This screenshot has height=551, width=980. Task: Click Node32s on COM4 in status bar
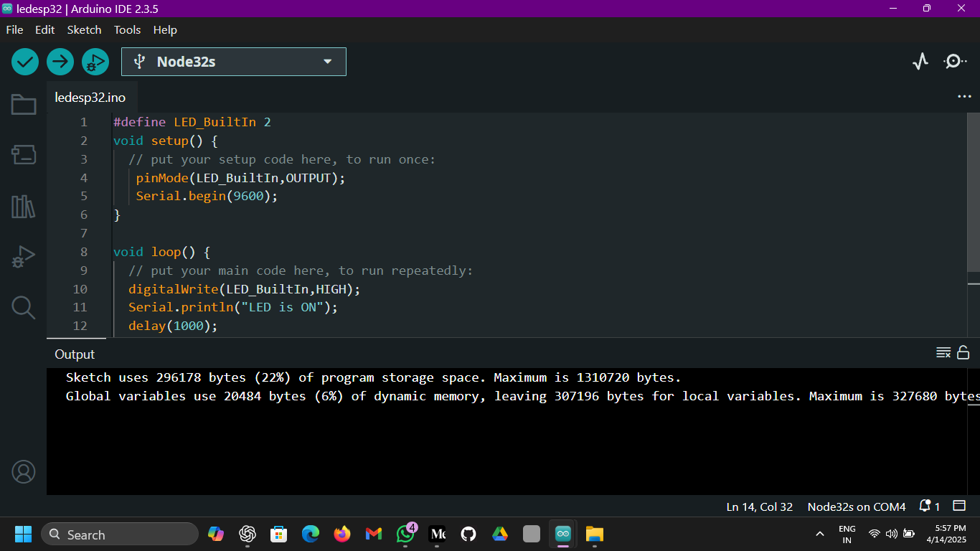(x=857, y=507)
